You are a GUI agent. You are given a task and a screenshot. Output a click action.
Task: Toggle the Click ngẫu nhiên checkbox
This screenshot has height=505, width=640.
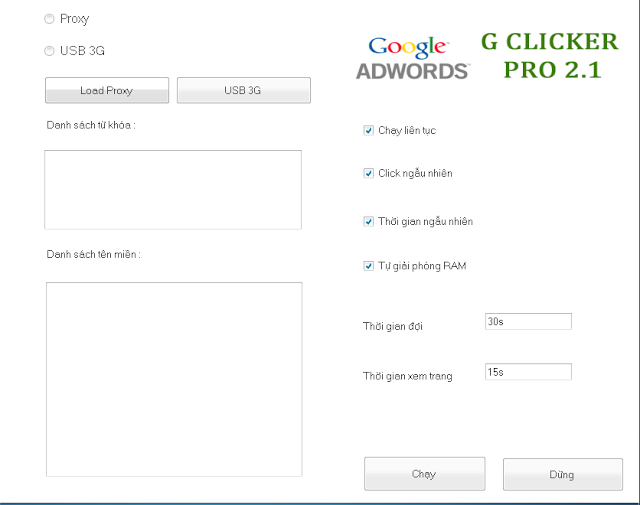click(369, 174)
